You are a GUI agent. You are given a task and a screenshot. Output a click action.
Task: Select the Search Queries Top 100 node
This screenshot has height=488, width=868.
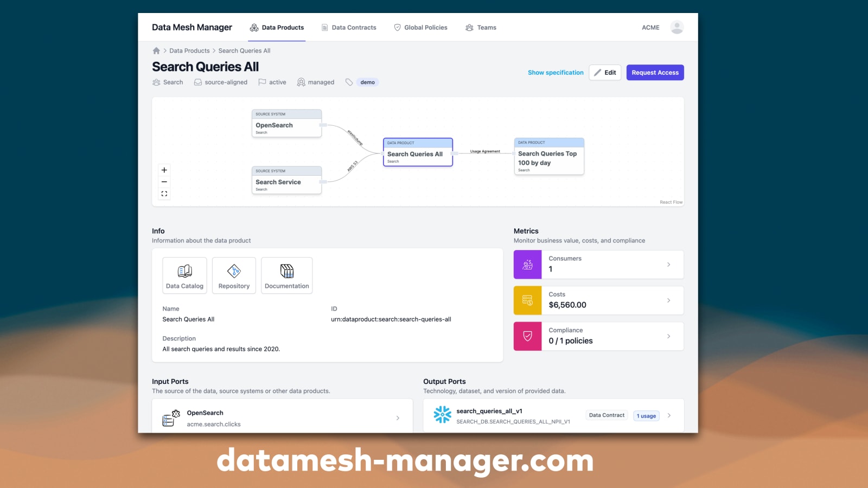coord(549,156)
